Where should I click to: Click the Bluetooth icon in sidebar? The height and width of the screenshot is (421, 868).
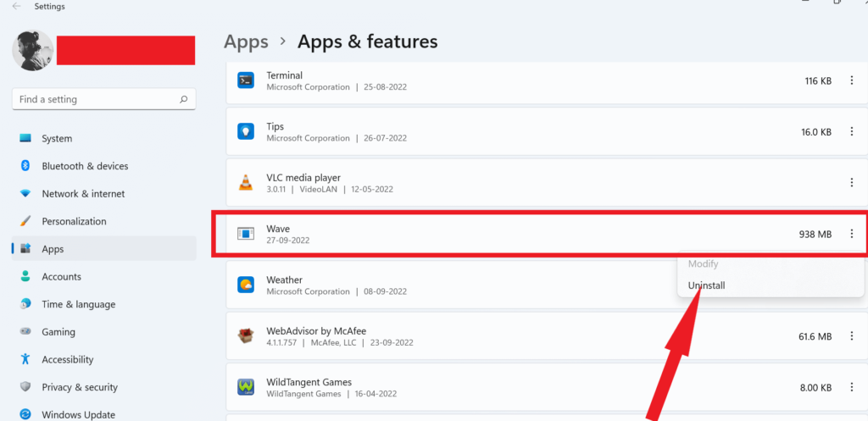pyautogui.click(x=25, y=165)
